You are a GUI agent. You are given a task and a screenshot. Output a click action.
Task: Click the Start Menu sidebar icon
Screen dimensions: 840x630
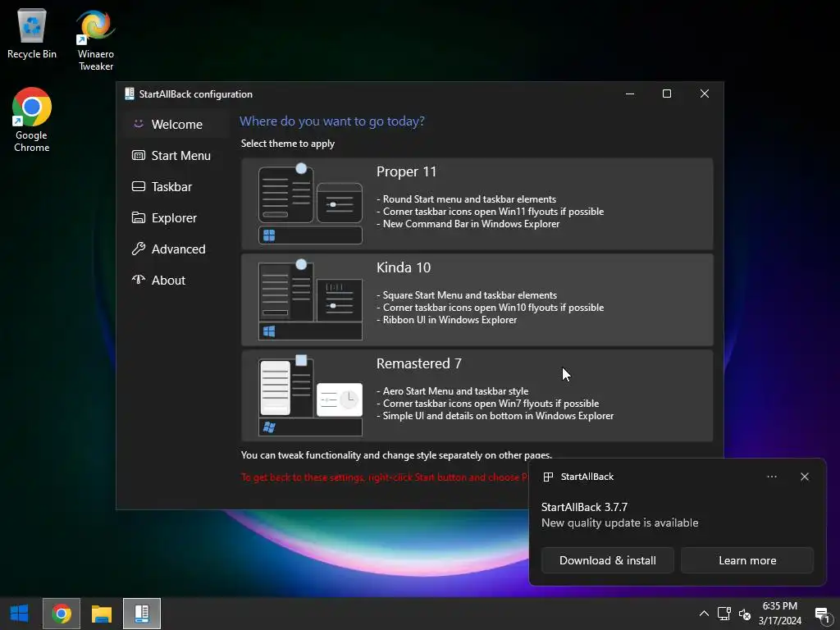tap(138, 155)
